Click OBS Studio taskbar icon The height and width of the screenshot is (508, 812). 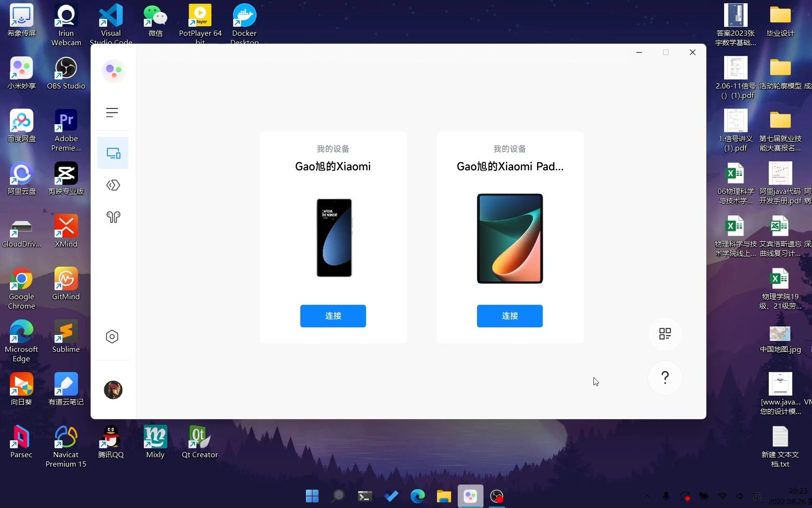[x=497, y=496]
